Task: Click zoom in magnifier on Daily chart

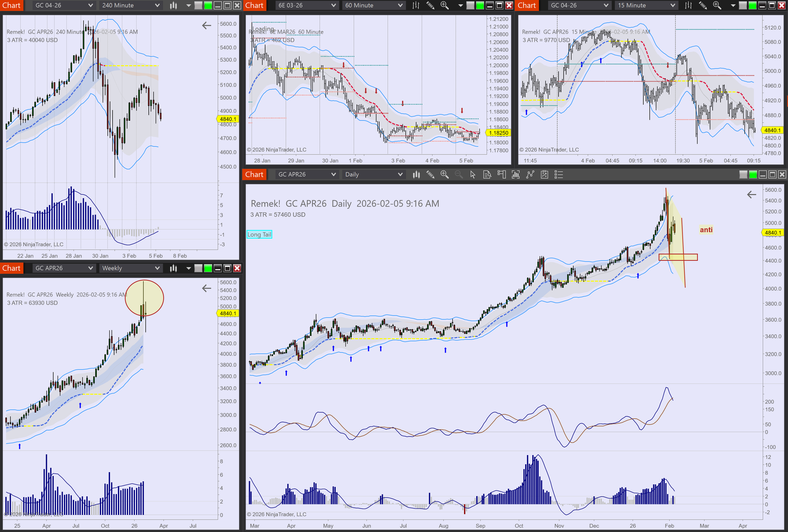Action: point(444,175)
